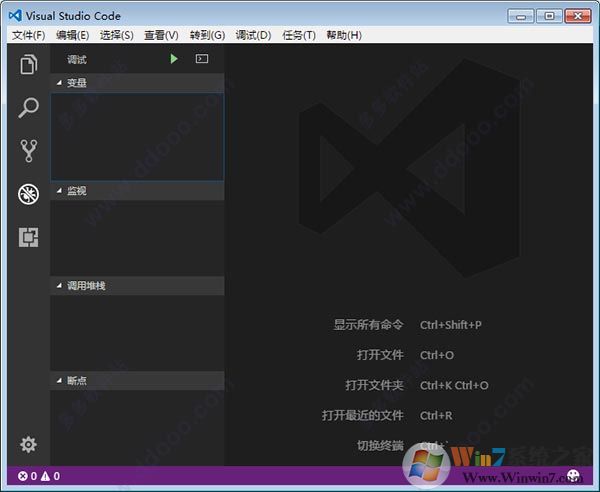This screenshot has width=600, height=492.
Task: Open the Manage gear settings menu
Action: 28,445
